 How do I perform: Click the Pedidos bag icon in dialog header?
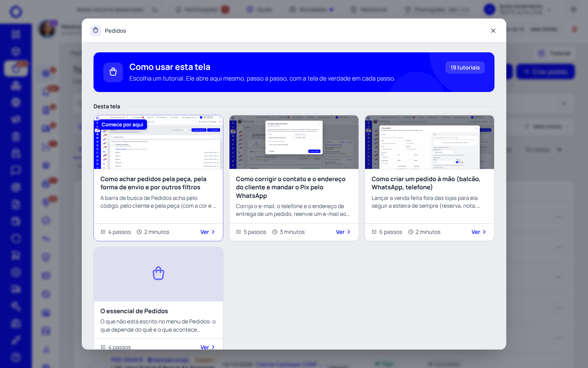(96, 30)
